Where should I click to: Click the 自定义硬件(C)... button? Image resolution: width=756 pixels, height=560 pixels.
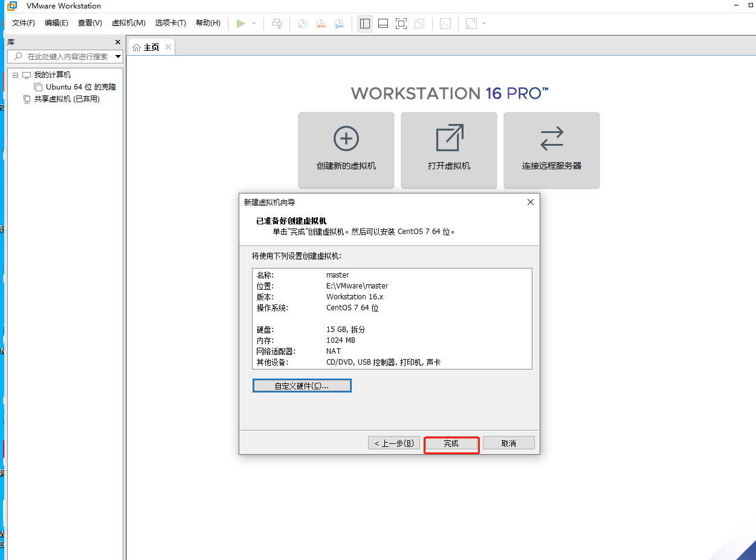302,386
